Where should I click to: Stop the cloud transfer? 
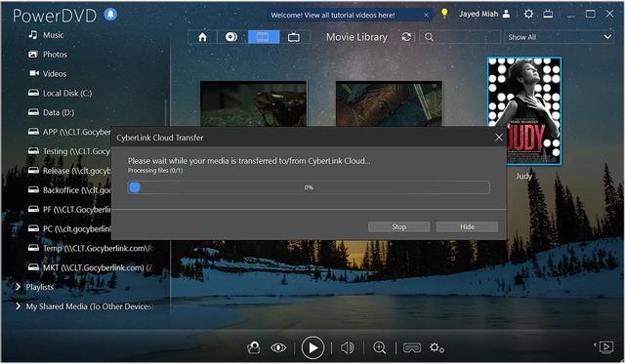pos(399,226)
